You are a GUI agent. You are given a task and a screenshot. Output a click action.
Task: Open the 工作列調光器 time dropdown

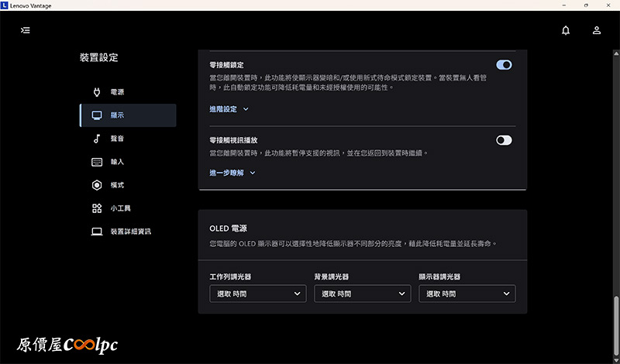257,294
